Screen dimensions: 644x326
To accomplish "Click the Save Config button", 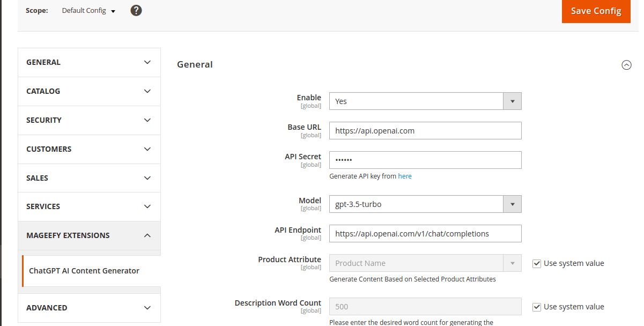I will point(596,11).
